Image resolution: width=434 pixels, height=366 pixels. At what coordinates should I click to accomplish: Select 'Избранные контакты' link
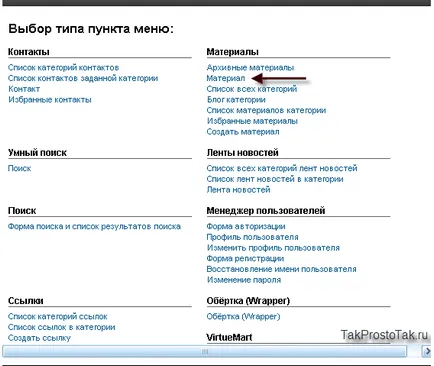tap(50, 100)
